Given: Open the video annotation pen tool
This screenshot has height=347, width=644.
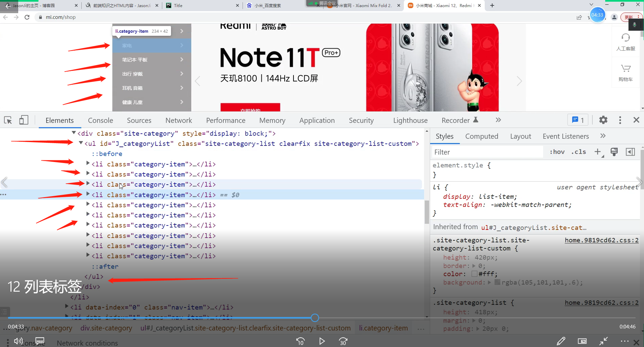Looking at the screenshot, I should (x=561, y=341).
